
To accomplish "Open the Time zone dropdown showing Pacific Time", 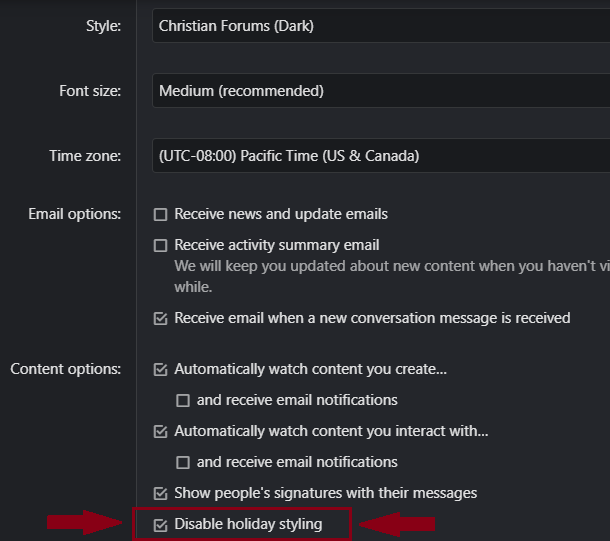I will tap(380, 156).
